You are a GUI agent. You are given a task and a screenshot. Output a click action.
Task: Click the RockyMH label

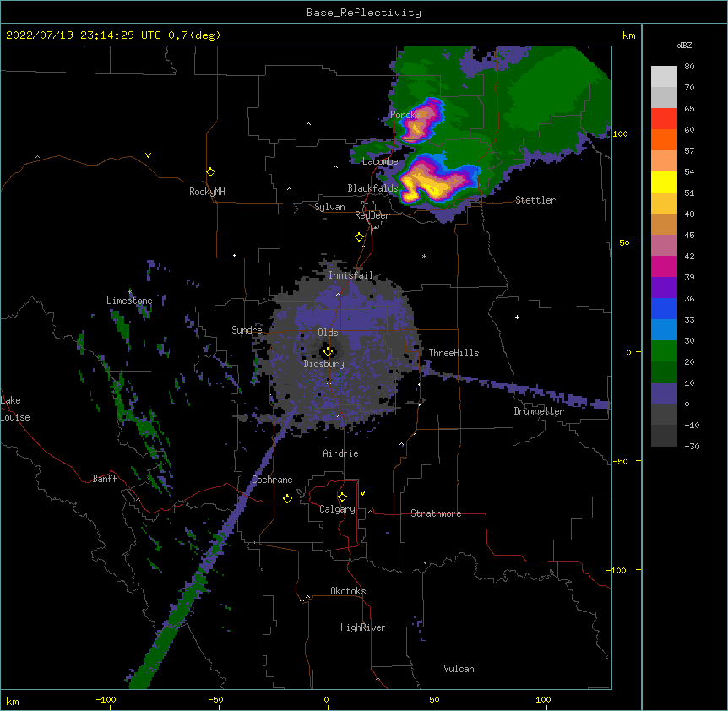(x=207, y=192)
